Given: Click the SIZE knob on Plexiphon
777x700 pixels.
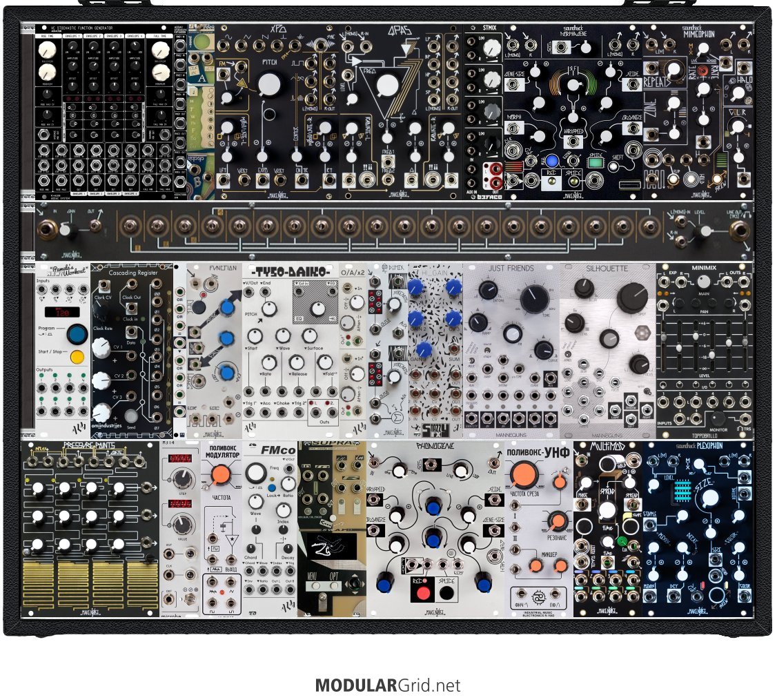Looking at the screenshot, I should 709,498.
